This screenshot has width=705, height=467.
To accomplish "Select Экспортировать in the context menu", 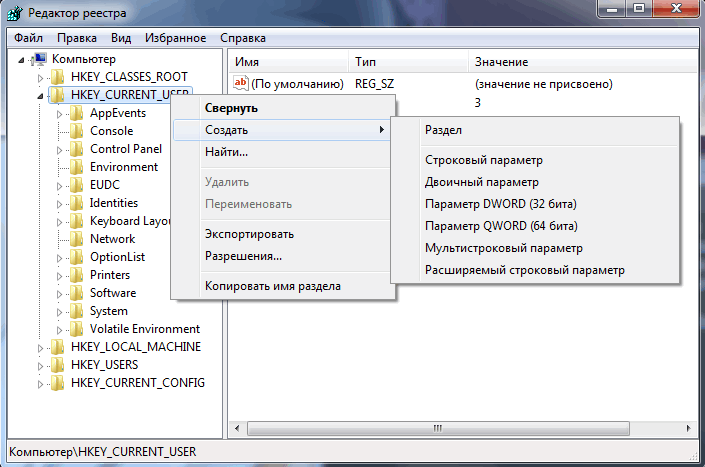I will click(x=249, y=234).
